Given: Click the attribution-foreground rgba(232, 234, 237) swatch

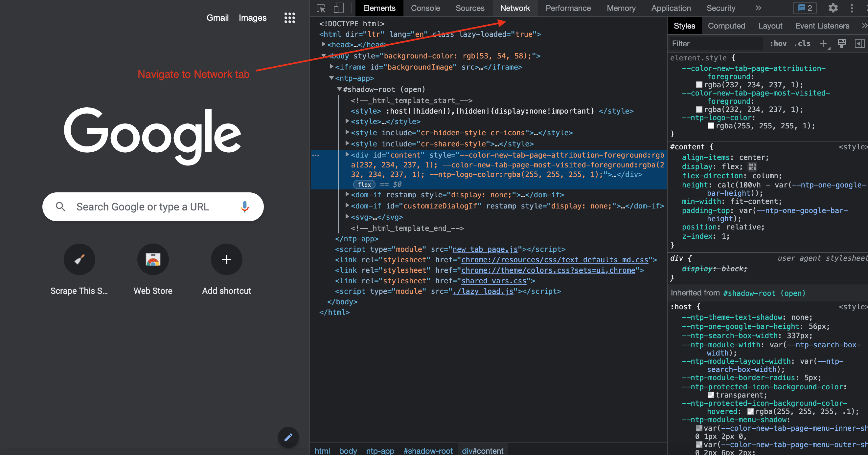Looking at the screenshot, I should tap(699, 85).
